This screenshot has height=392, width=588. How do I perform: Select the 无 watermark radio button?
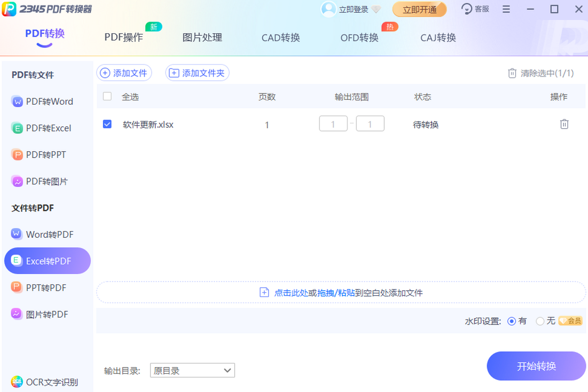[540, 321]
